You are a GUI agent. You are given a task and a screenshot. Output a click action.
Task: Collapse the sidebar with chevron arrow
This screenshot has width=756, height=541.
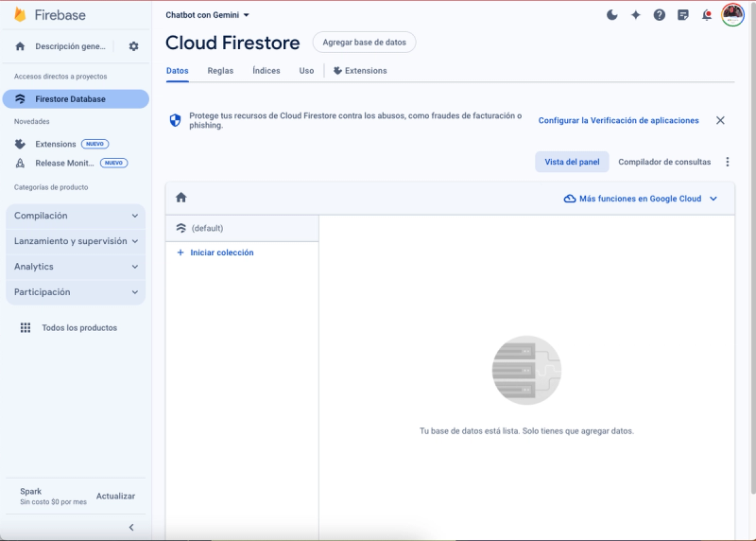click(x=131, y=528)
